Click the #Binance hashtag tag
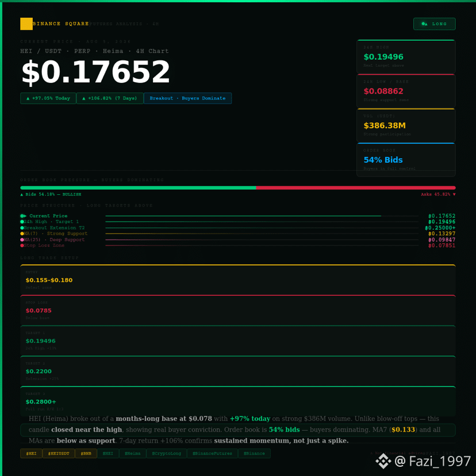Viewport: 476px width, 476px height. coord(255,454)
